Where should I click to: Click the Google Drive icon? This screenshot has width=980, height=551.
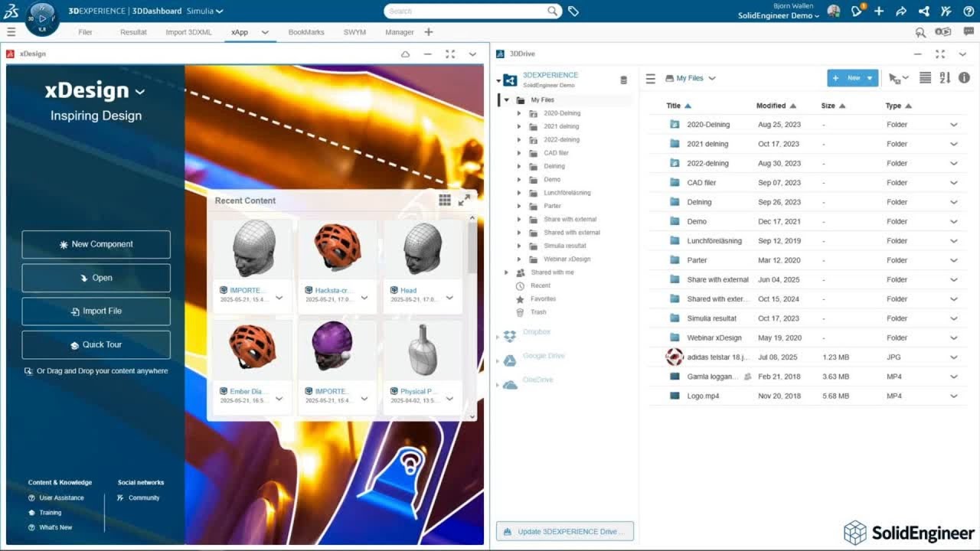tap(510, 360)
